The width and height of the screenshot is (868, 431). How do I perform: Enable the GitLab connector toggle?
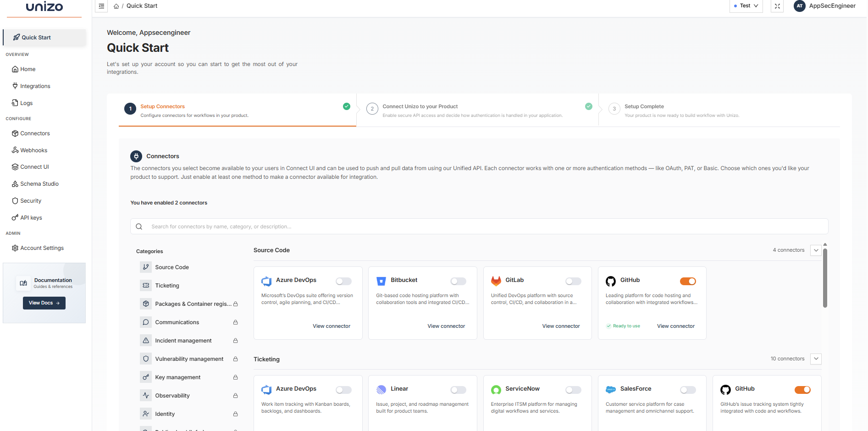[x=573, y=281]
